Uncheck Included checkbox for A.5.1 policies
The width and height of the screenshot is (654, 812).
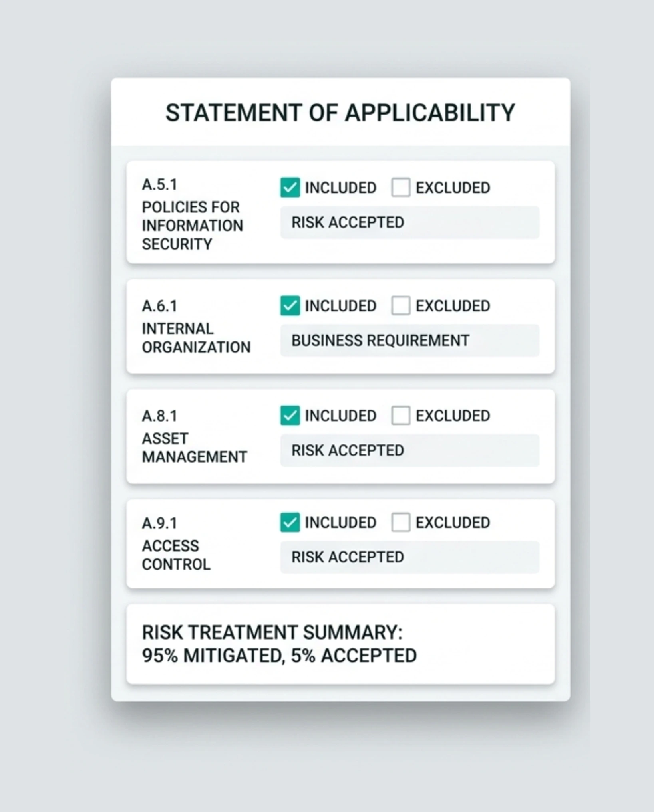pyautogui.click(x=290, y=187)
